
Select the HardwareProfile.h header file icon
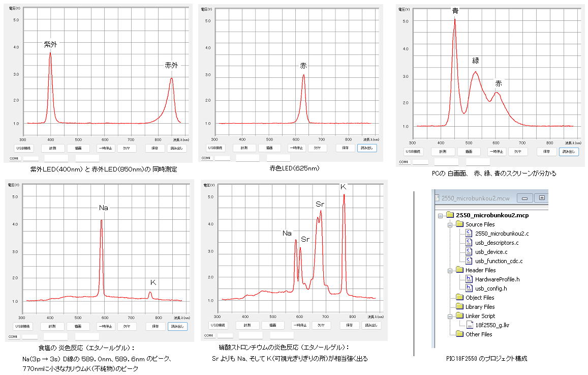[x=469, y=279]
